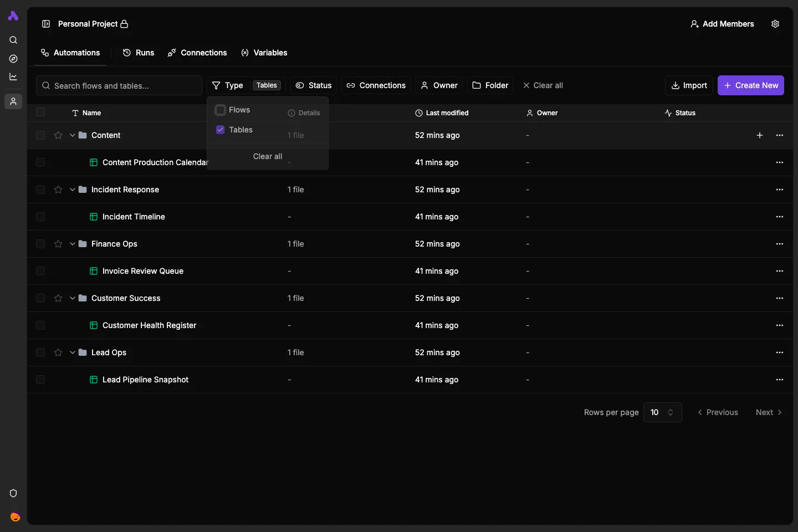Open the user avatar at the sidebar bottom
The height and width of the screenshot is (532, 798).
click(15, 517)
